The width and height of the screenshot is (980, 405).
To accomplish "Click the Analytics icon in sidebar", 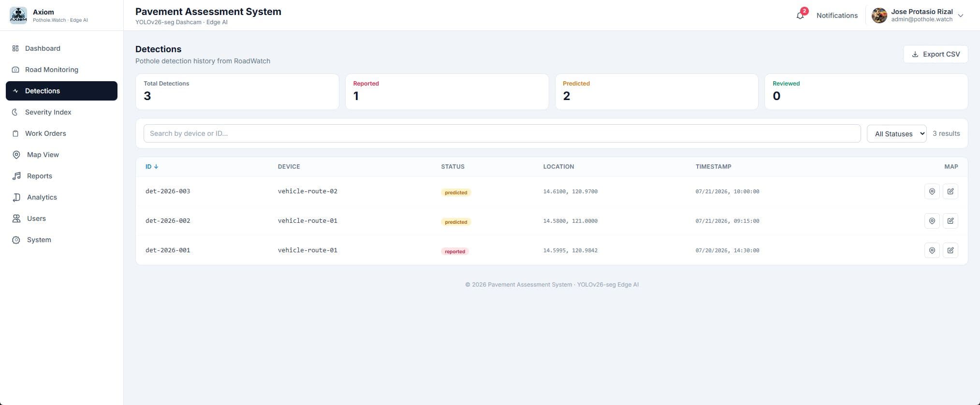I will click(16, 197).
